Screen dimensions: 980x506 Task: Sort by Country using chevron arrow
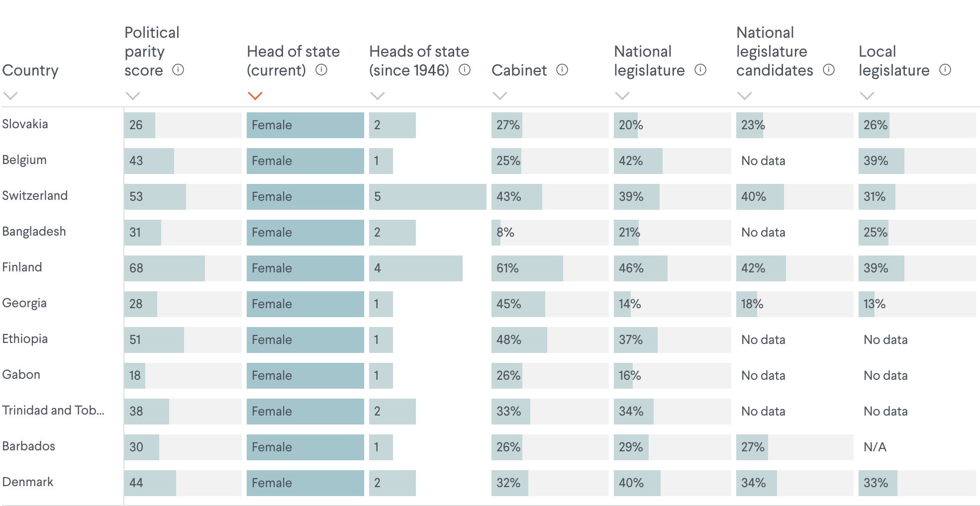(x=10, y=96)
